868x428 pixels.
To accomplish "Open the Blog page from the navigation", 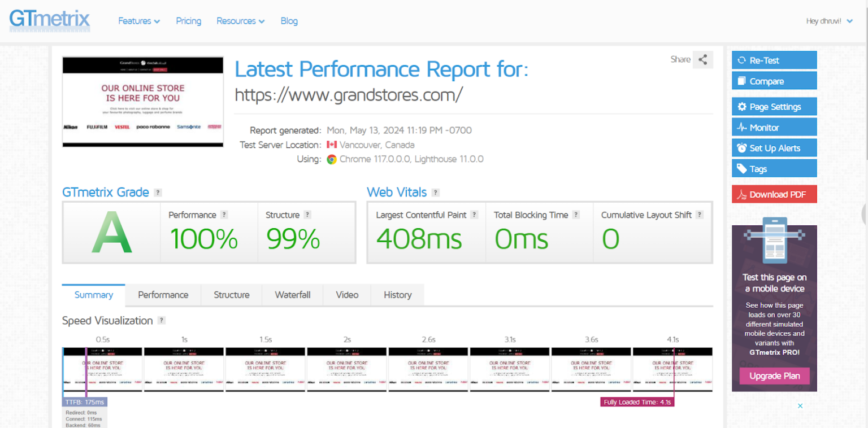I will [x=289, y=21].
